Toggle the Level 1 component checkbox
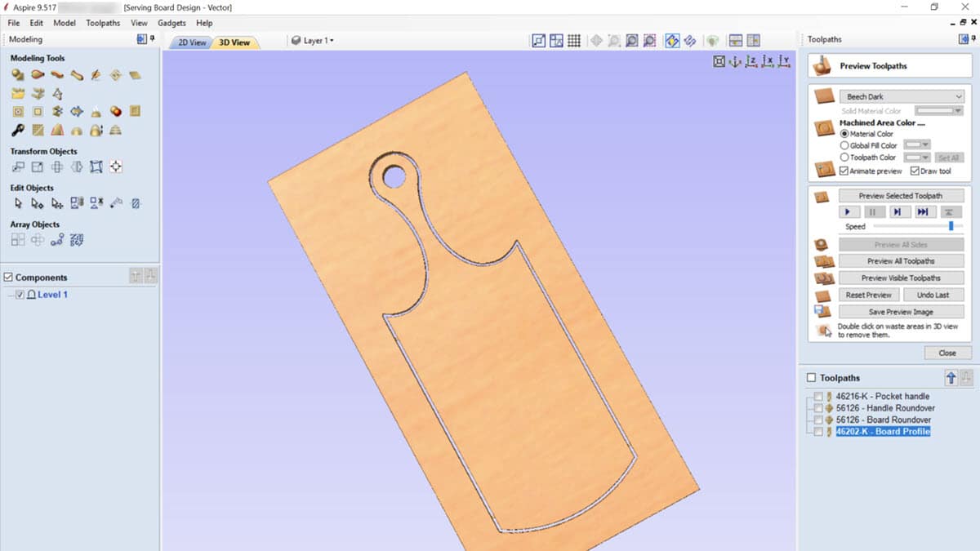 (20, 295)
